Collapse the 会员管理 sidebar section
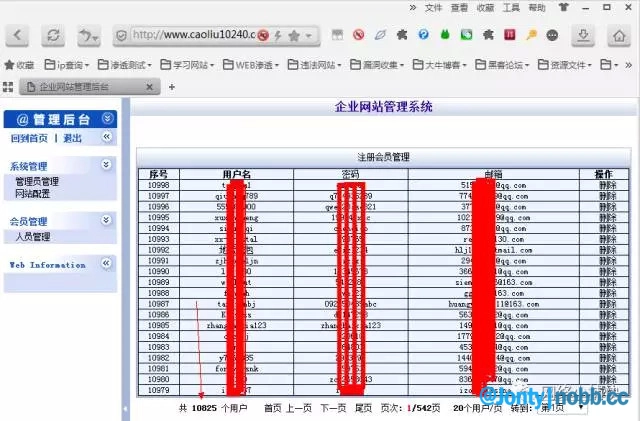Viewport: 640px width, 421px height. pyautogui.click(x=107, y=220)
